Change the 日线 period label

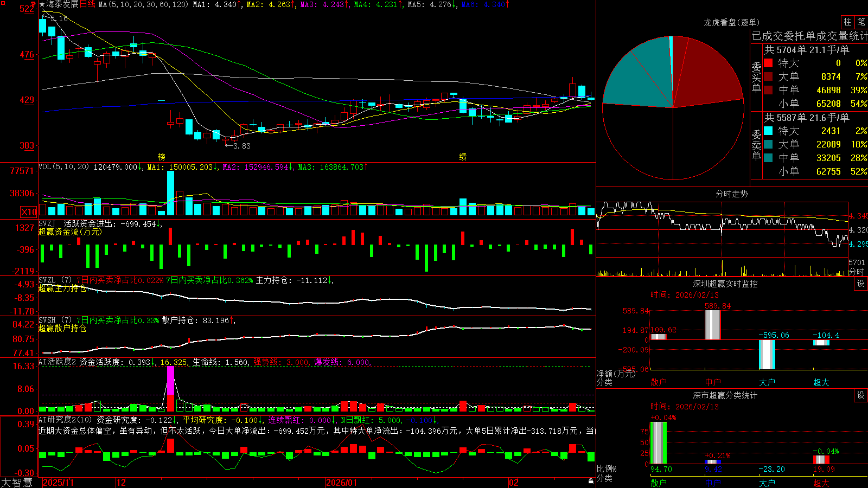click(x=87, y=4)
